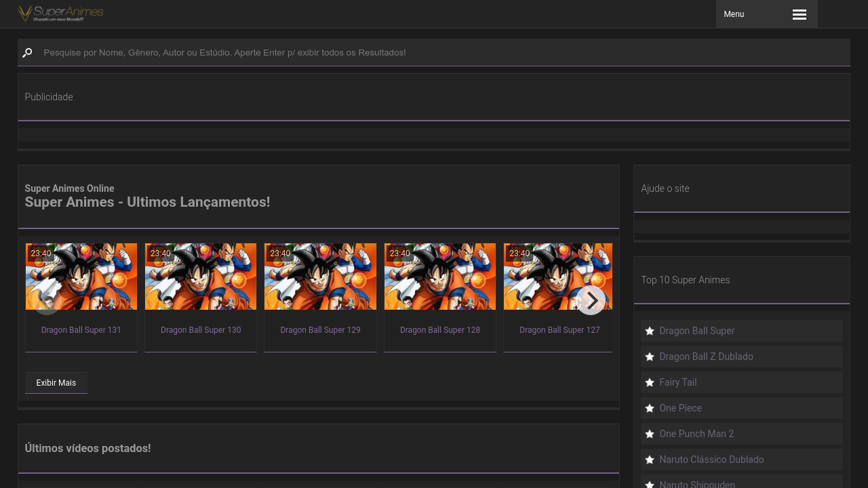Open Fairy Tail in the Top 10
Viewport: 868px width, 488px height.
pyautogui.click(x=742, y=382)
